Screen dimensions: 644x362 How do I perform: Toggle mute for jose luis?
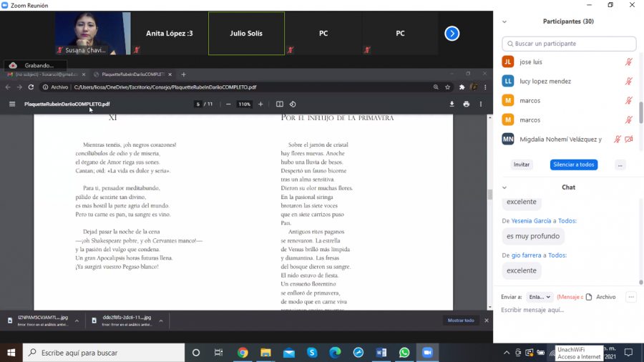tap(628, 62)
